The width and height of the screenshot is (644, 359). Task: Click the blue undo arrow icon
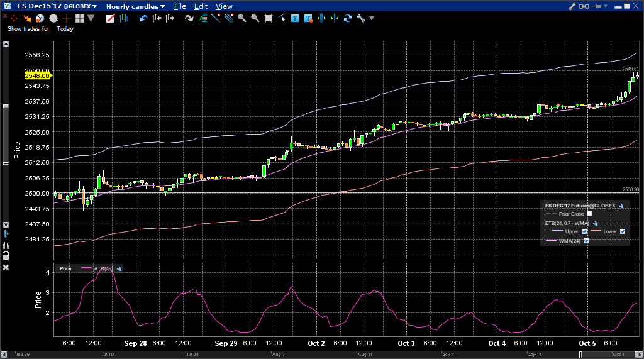pos(143,18)
